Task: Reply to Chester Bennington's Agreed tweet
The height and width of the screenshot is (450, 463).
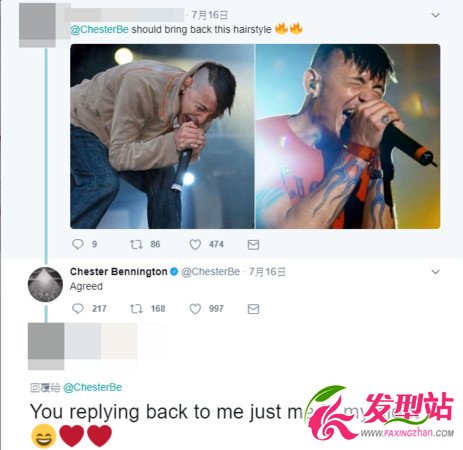Action: pyautogui.click(x=78, y=309)
